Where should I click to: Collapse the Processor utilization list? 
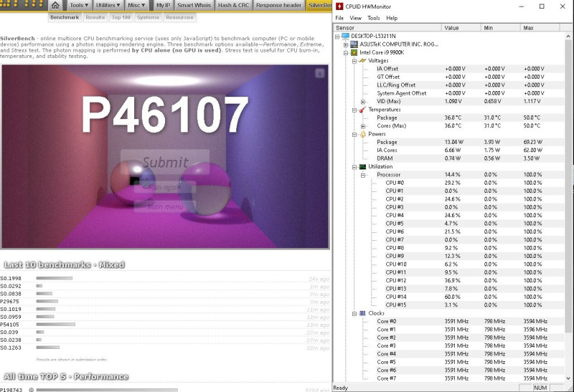363,175
